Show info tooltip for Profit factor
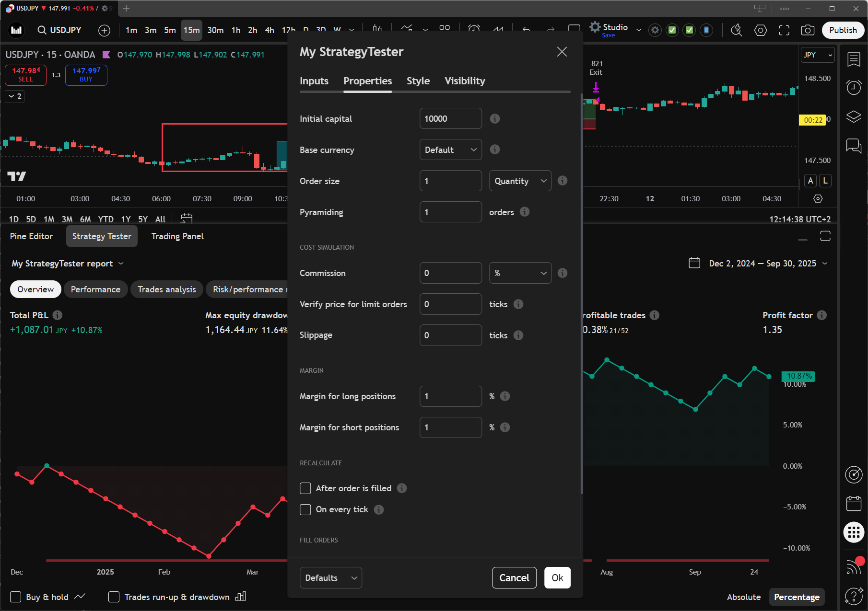Image resolution: width=868 pixels, height=611 pixels. [822, 315]
